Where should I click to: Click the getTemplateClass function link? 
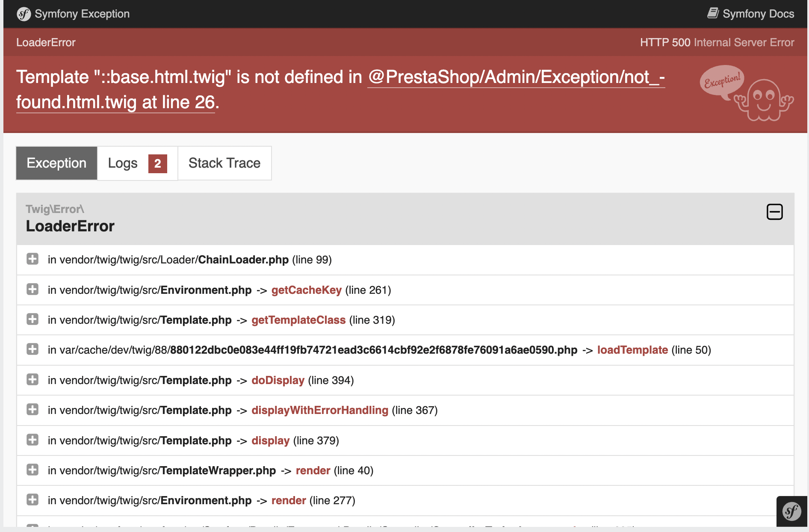[298, 320]
